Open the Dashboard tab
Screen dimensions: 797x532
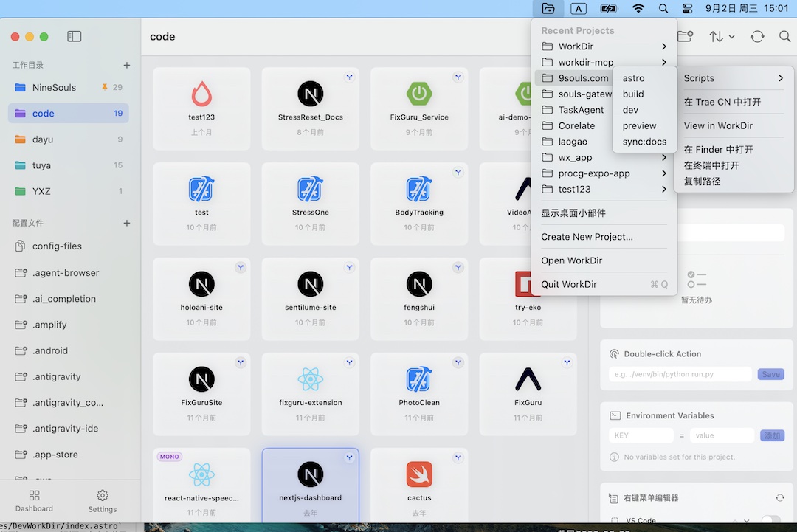point(34,501)
